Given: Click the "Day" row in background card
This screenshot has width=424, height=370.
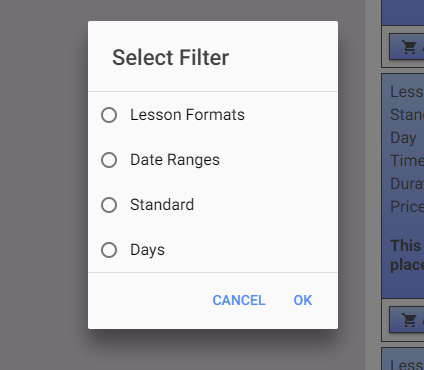Looking at the screenshot, I should [x=403, y=138].
